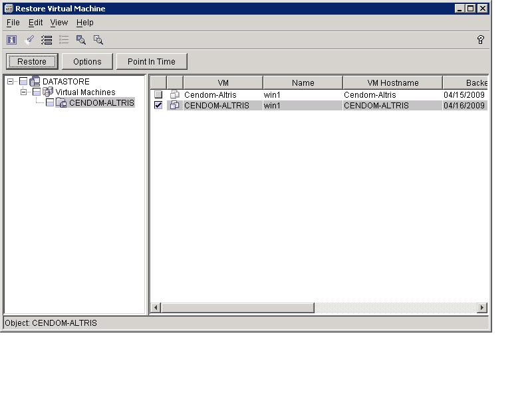The width and height of the screenshot is (532, 399).
Task: Click the Help question mark toolbar icon
Action: click(x=480, y=39)
